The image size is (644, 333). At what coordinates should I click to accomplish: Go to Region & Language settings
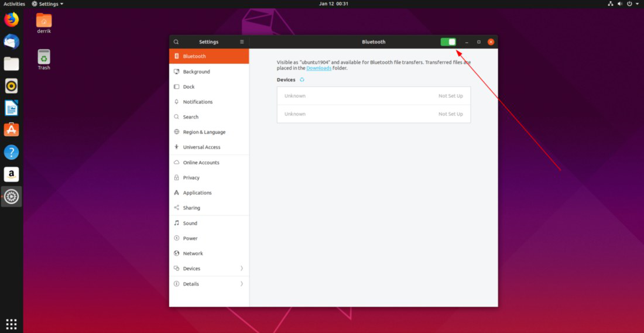pyautogui.click(x=209, y=132)
